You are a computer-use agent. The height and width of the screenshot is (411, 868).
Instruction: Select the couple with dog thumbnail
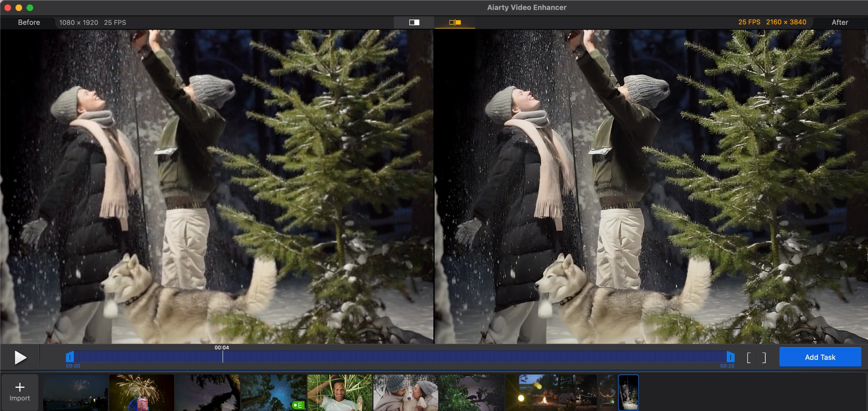tap(406, 392)
